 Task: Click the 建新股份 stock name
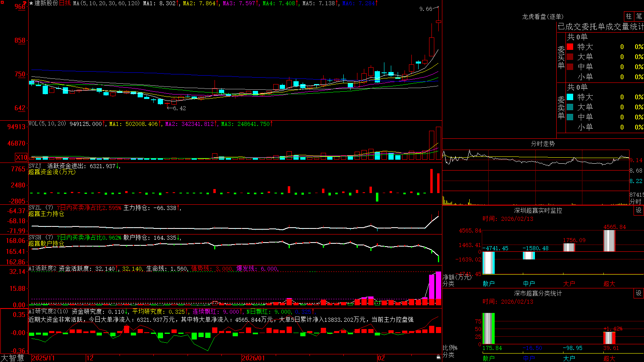click(x=46, y=3)
